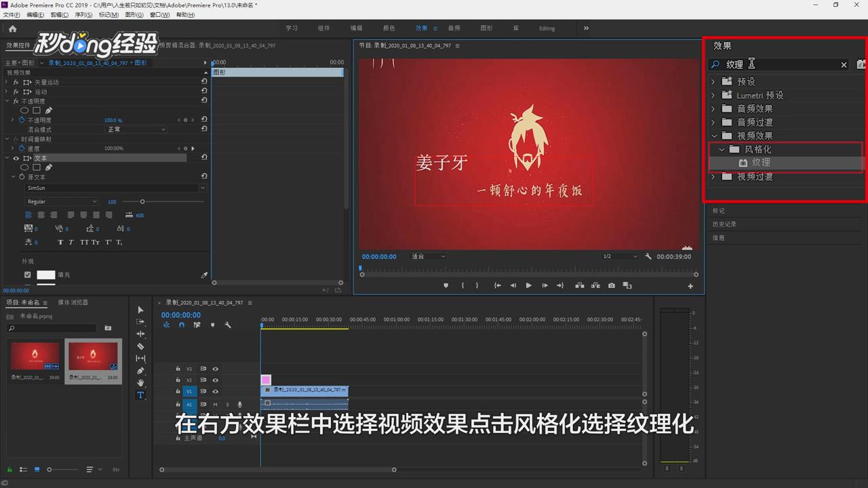Open timeline wrench display settings
This screenshot has height=488, width=868.
(x=228, y=325)
